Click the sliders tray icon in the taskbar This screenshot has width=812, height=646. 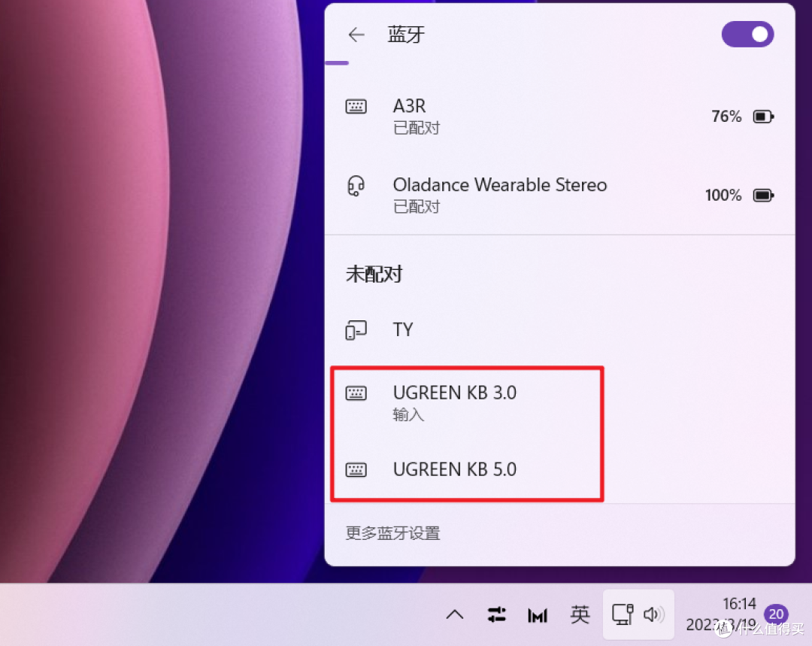[x=497, y=615]
